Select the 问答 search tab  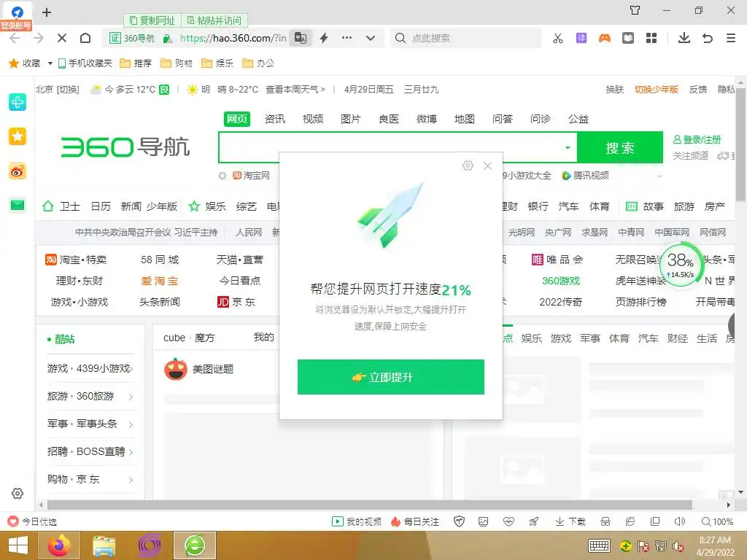[503, 119]
